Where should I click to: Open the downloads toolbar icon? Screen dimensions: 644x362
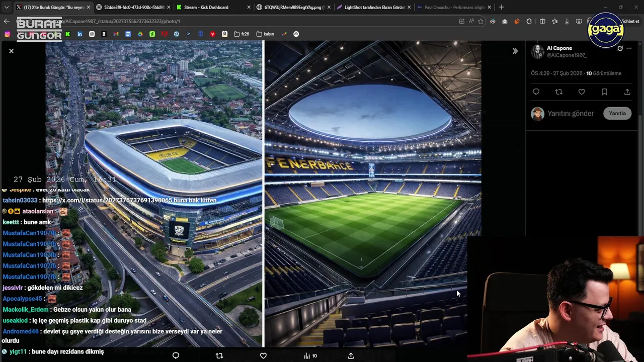[x=567, y=21]
